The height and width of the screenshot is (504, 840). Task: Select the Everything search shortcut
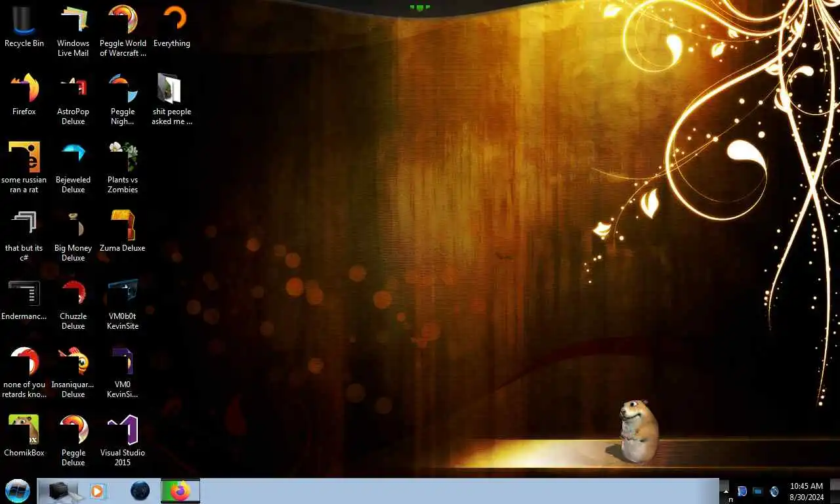pos(172,27)
